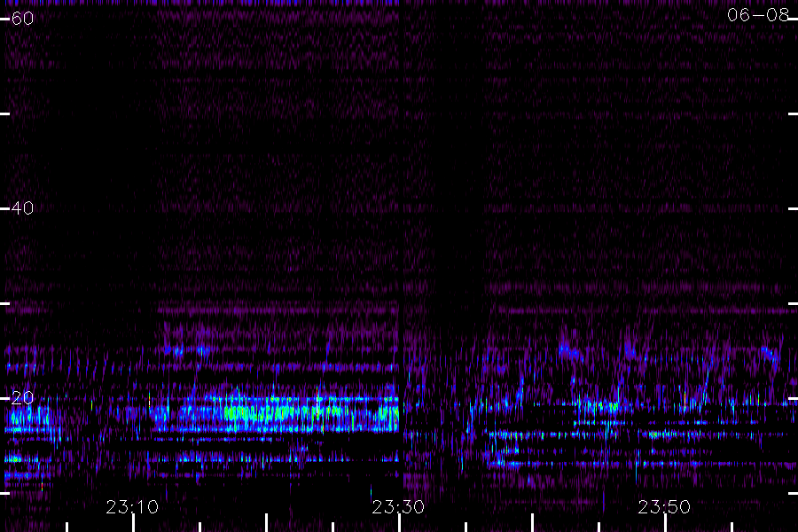Click the 06-08 date label
798x532 pixels.
(758, 15)
